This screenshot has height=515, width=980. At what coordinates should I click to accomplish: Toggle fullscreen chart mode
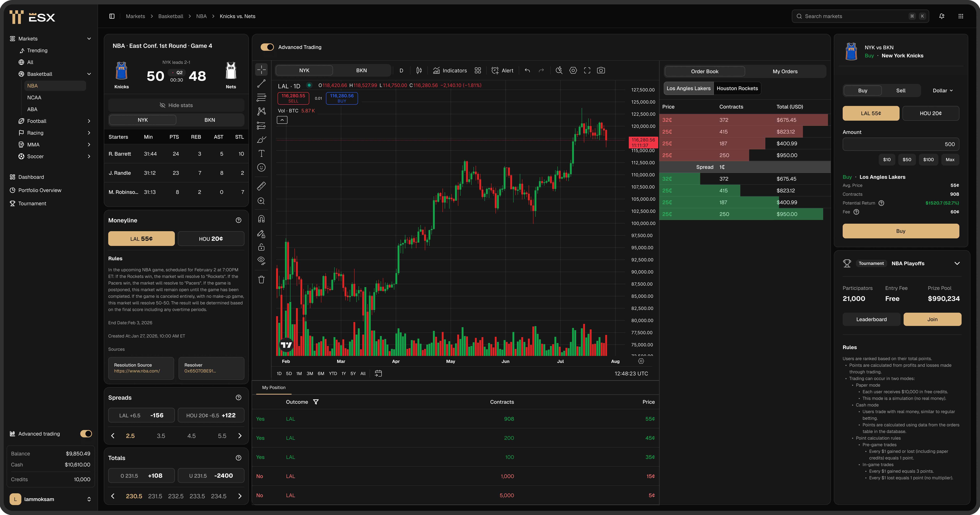coord(587,70)
